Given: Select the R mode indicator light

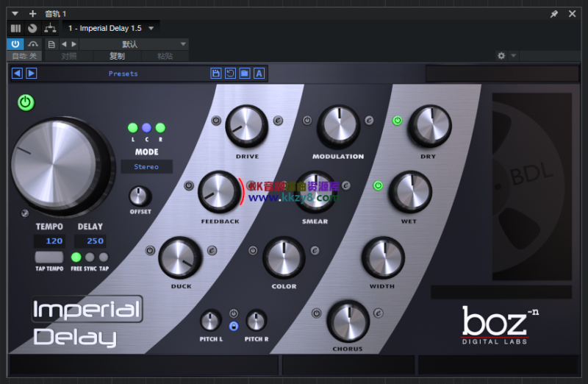Looking at the screenshot, I should point(160,128).
